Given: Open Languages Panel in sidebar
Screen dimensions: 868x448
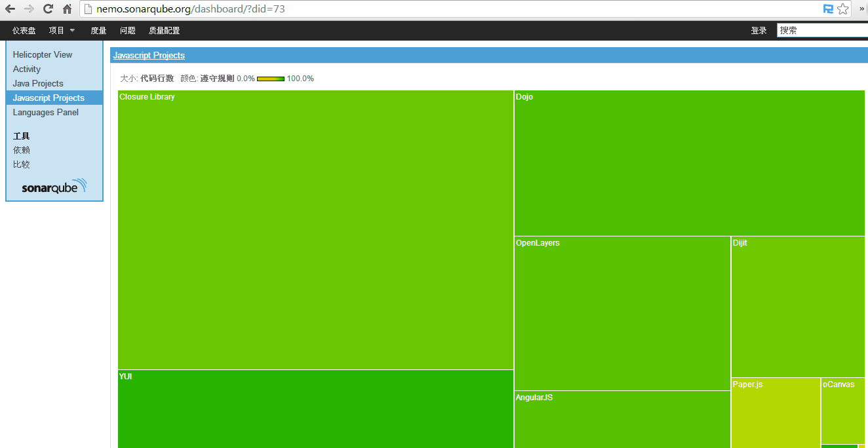Looking at the screenshot, I should click(46, 112).
